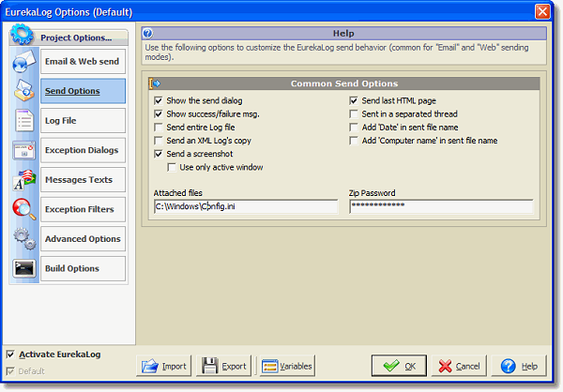Image resolution: width=563 pixels, height=392 pixels.
Task: Click the Send Options envelope icon
Action: click(x=24, y=90)
